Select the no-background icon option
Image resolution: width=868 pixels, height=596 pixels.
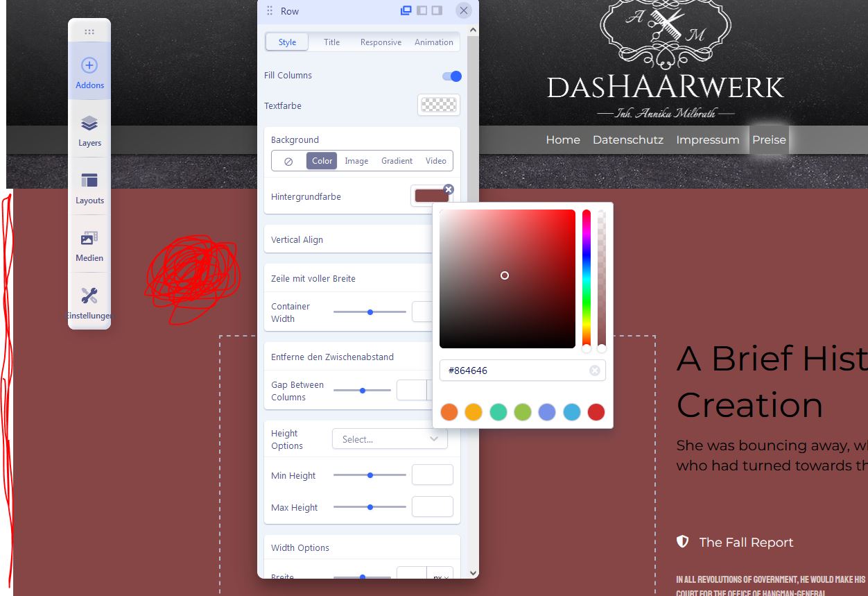[x=288, y=161]
